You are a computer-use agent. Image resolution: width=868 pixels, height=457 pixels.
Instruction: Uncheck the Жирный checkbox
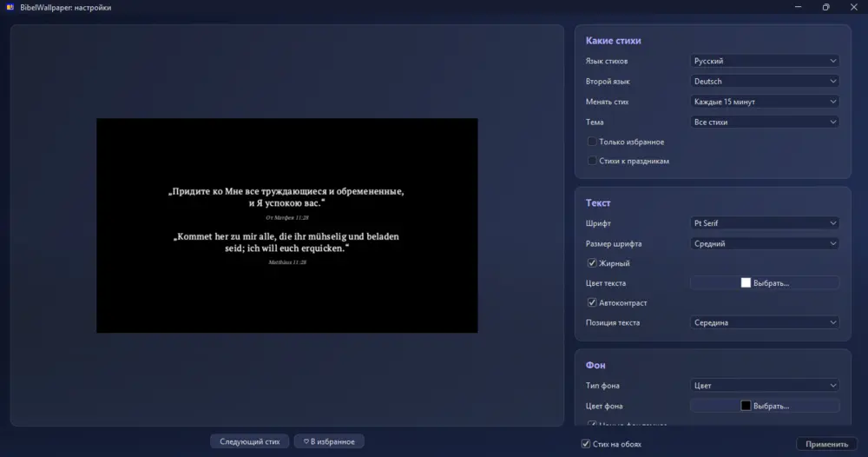[592, 263]
